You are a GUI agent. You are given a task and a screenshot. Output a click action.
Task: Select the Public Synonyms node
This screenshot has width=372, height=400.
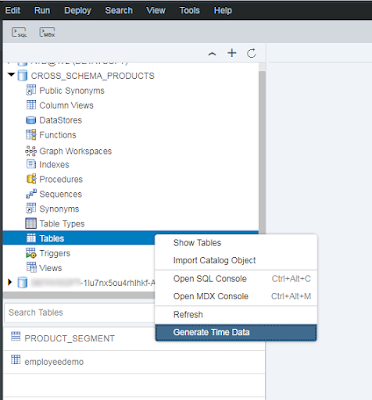72,91
